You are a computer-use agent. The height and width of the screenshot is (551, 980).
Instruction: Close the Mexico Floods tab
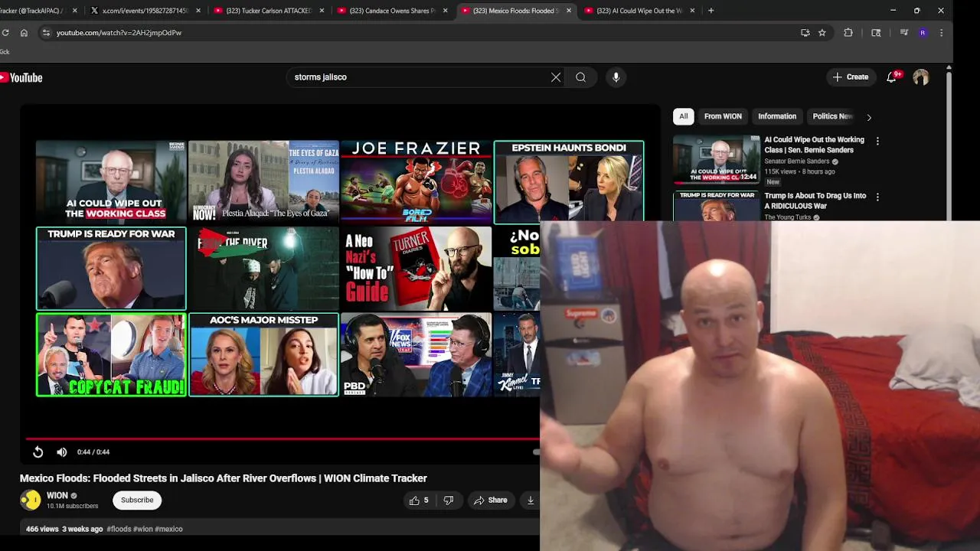click(569, 11)
